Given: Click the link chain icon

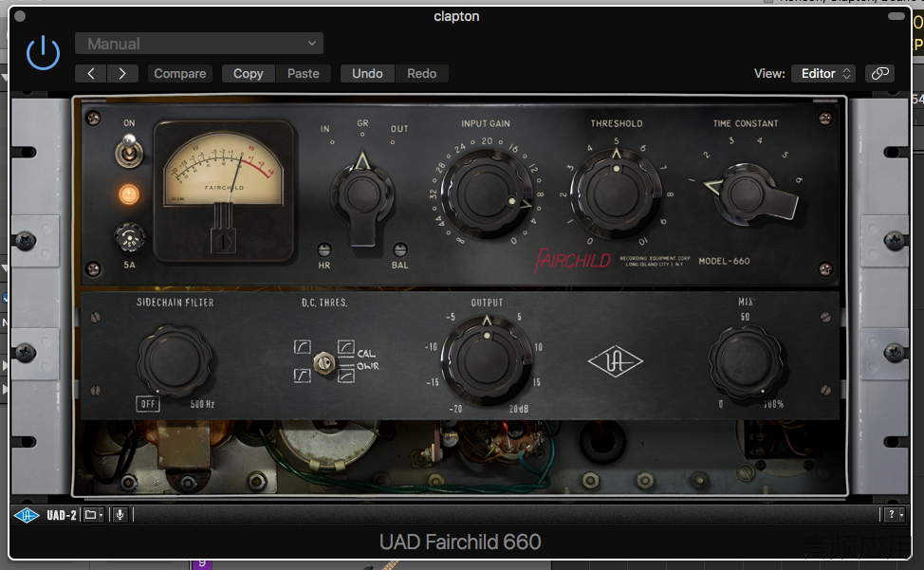Looking at the screenshot, I should point(879,74).
